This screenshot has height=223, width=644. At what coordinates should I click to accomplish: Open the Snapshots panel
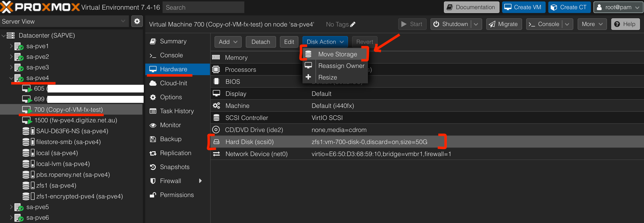(174, 167)
